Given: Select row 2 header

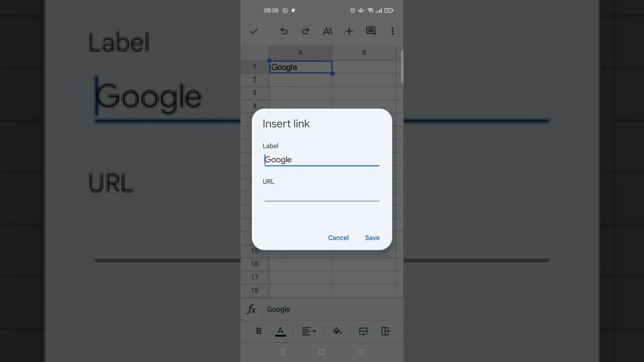Looking at the screenshot, I should pos(255,79).
